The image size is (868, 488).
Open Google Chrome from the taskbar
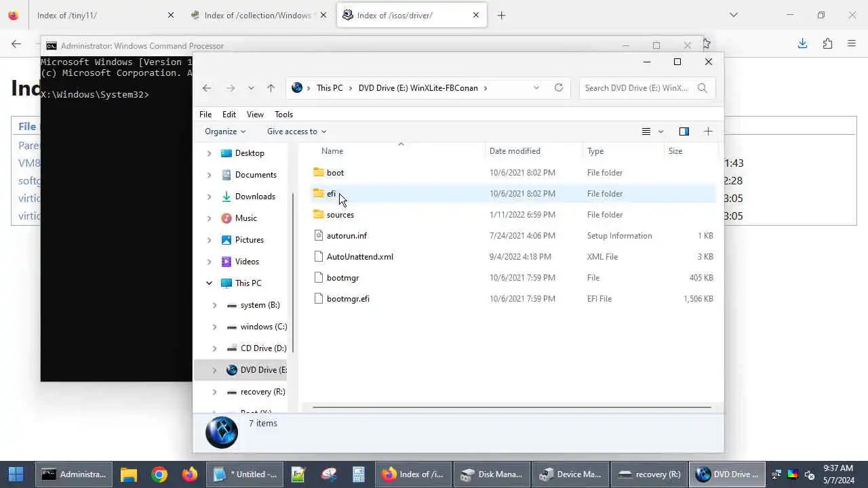(x=159, y=474)
